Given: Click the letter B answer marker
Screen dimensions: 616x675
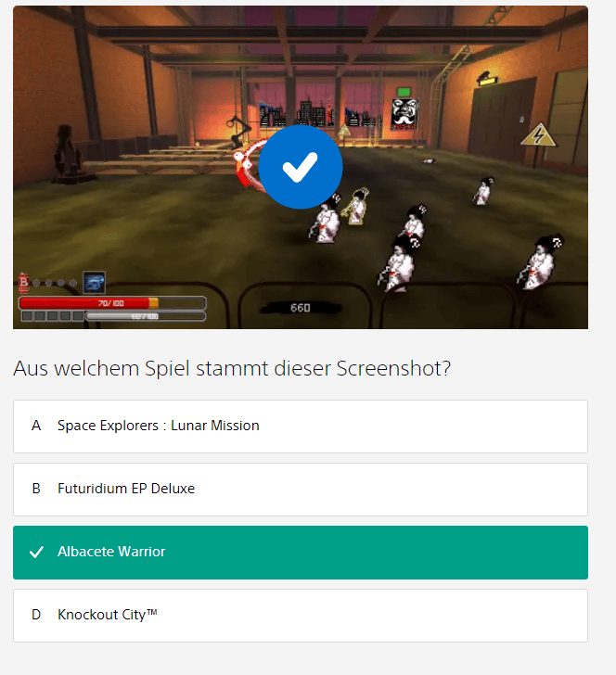Looking at the screenshot, I should 36,489.
